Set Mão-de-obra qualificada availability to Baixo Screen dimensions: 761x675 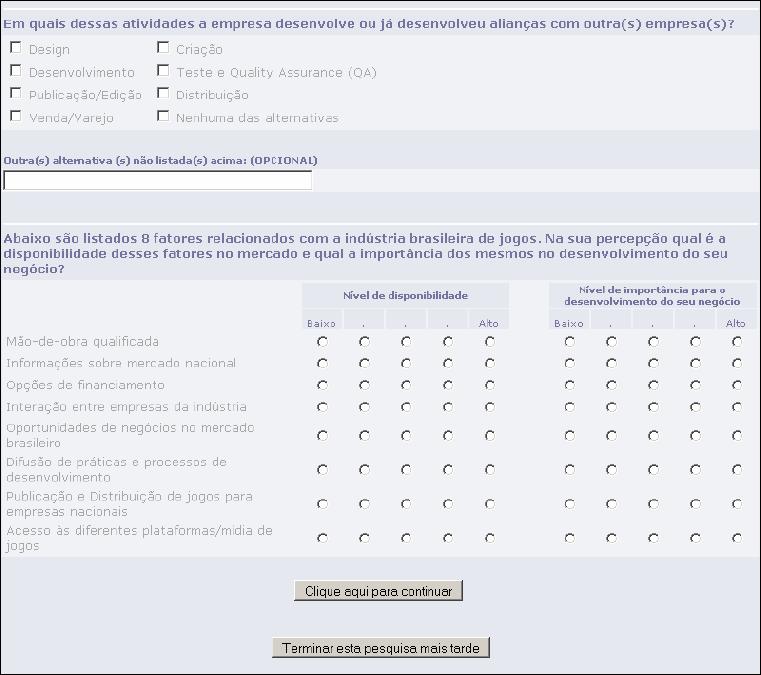[322, 341]
